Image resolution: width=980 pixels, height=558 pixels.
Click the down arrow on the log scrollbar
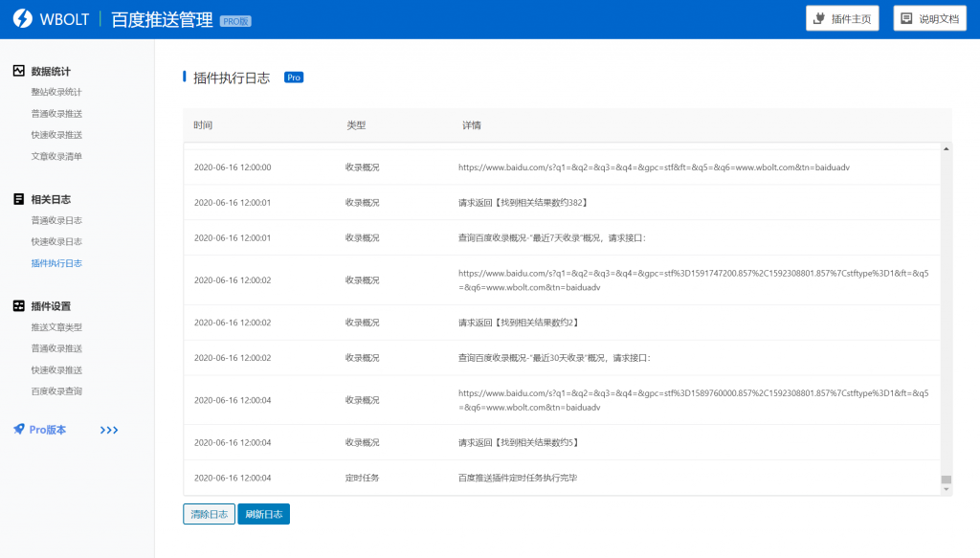pyautogui.click(x=945, y=488)
